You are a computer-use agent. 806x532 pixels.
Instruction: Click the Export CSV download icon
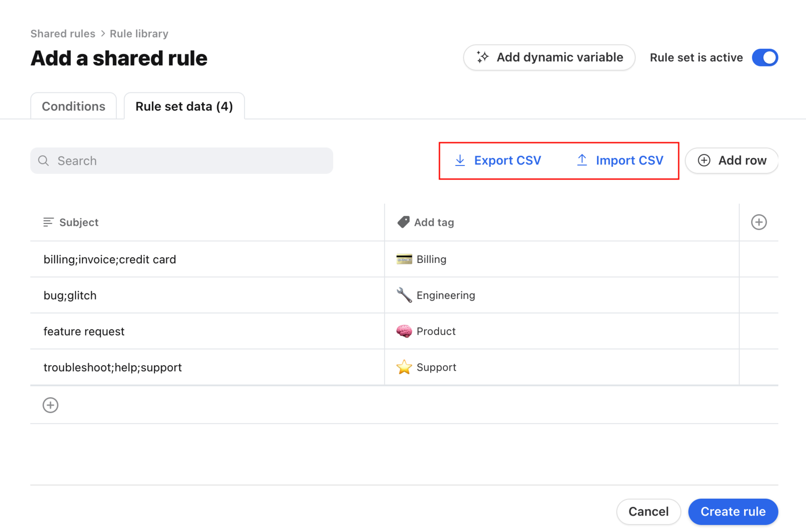(460, 160)
